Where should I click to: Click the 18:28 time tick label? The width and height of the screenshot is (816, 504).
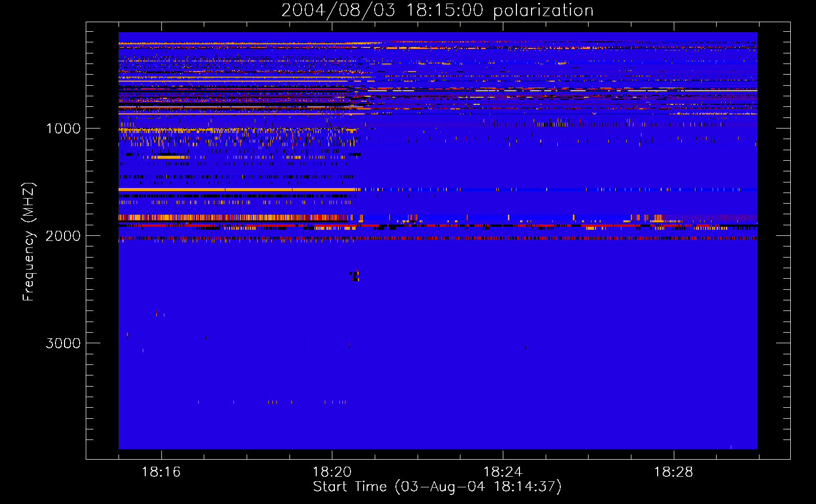click(674, 472)
